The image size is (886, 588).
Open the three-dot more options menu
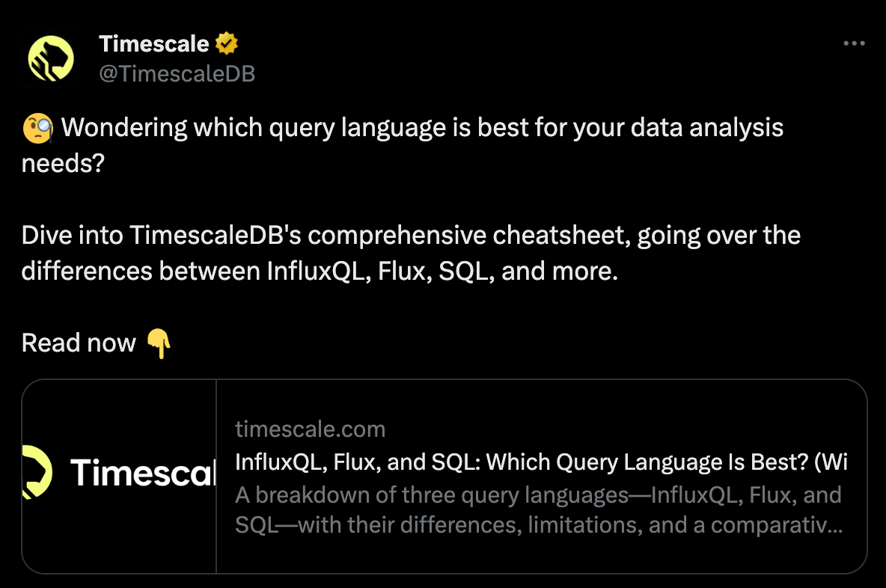tap(854, 43)
